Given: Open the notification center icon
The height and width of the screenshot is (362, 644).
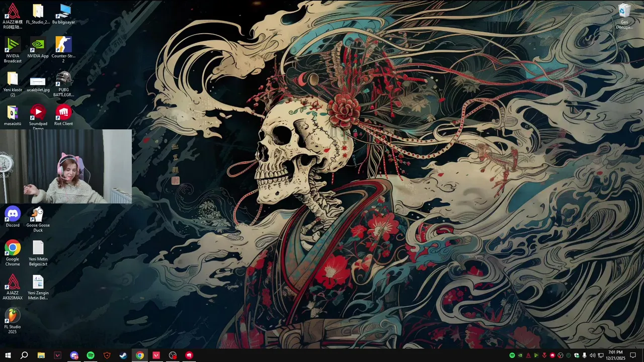Looking at the screenshot, I should (633, 355).
